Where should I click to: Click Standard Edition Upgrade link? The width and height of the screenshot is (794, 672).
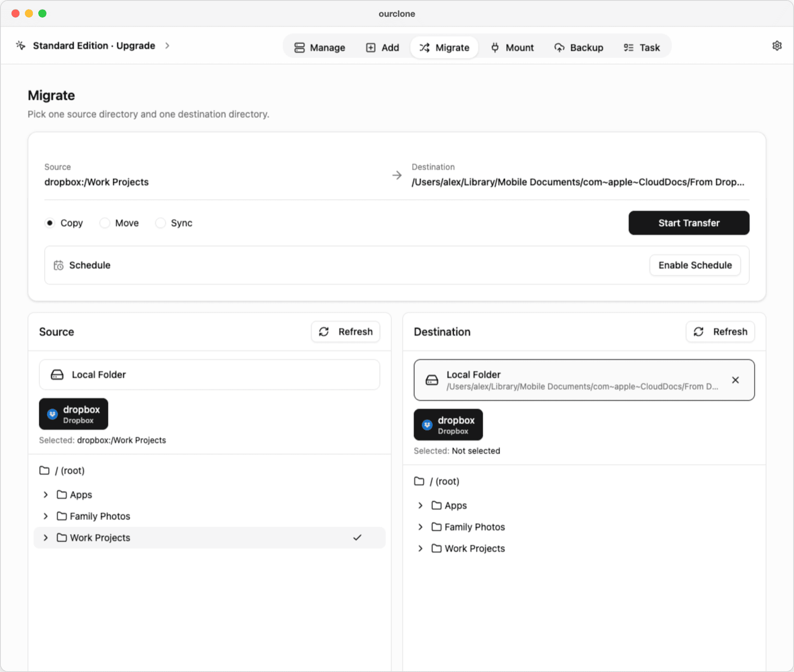pos(94,46)
